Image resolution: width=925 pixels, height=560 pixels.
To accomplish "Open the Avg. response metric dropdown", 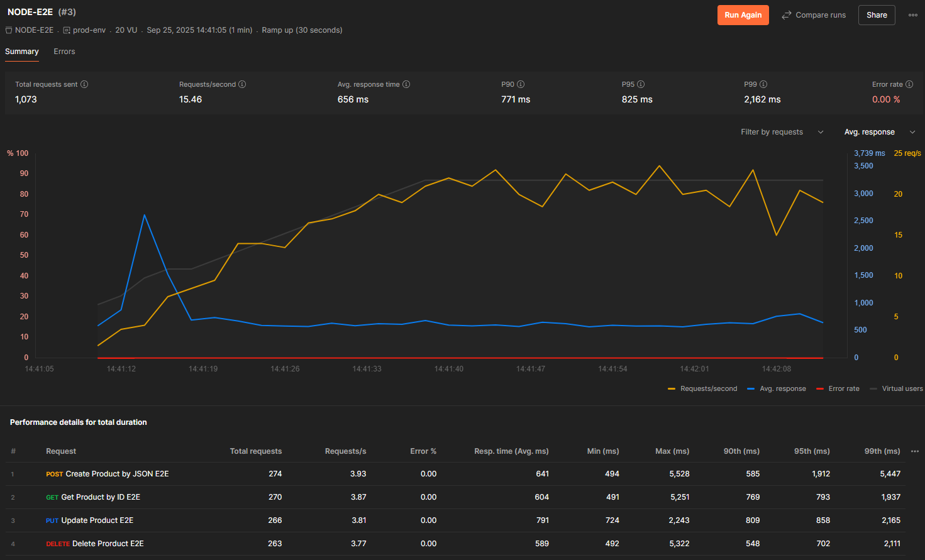I will (x=879, y=132).
